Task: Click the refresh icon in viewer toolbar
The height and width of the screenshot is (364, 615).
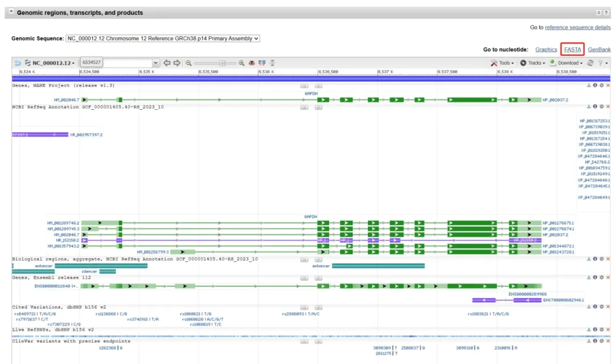Action: [591, 63]
